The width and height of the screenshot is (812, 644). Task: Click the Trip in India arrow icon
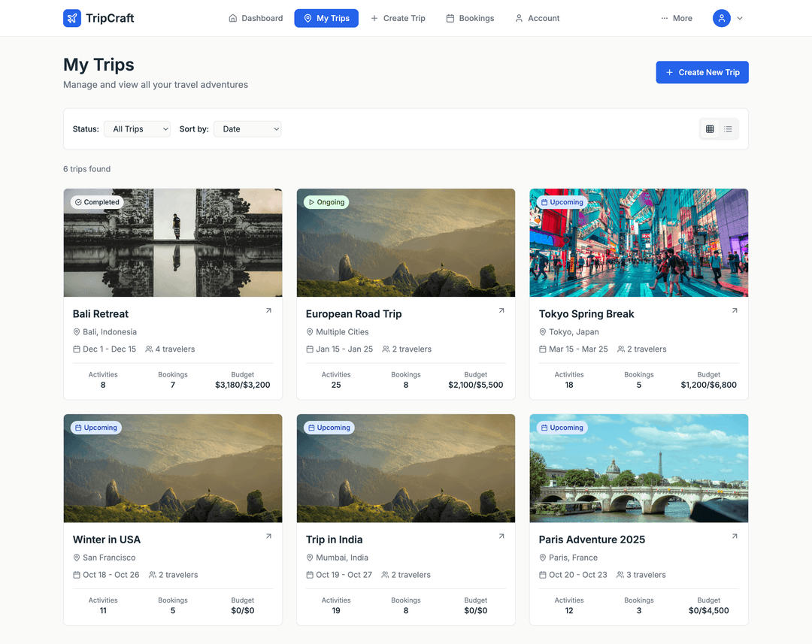501,536
